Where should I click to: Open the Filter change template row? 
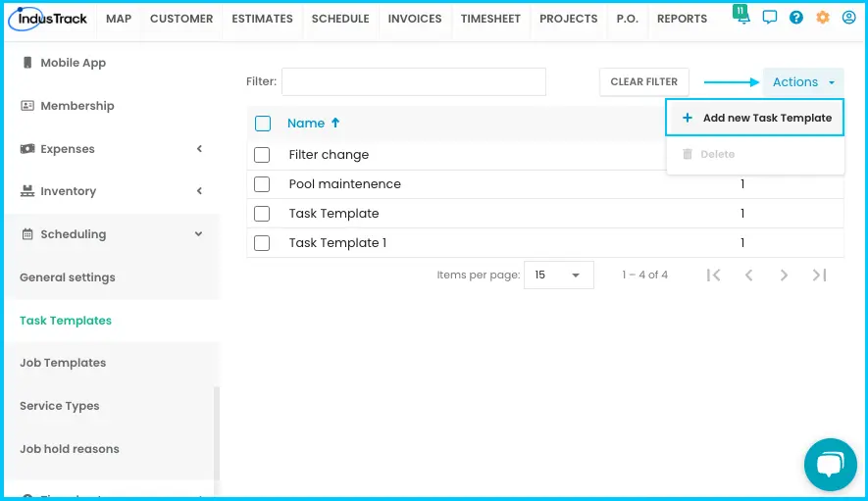pyautogui.click(x=329, y=155)
